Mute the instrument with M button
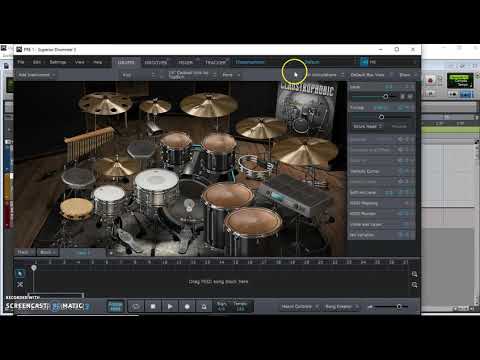This screenshot has width=480, height=360. pos(410,97)
